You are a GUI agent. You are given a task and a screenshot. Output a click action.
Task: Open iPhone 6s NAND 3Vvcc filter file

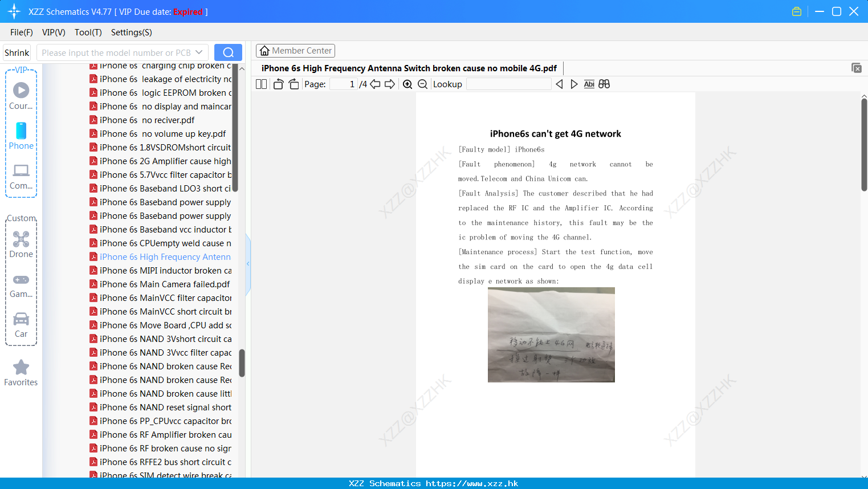(160, 353)
